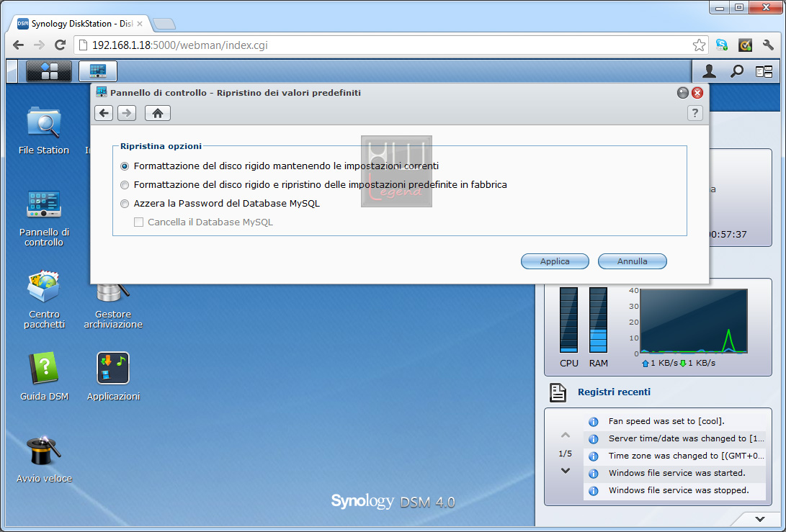
Task: Select Azzera la Password del Database MySQL
Action: (x=125, y=204)
